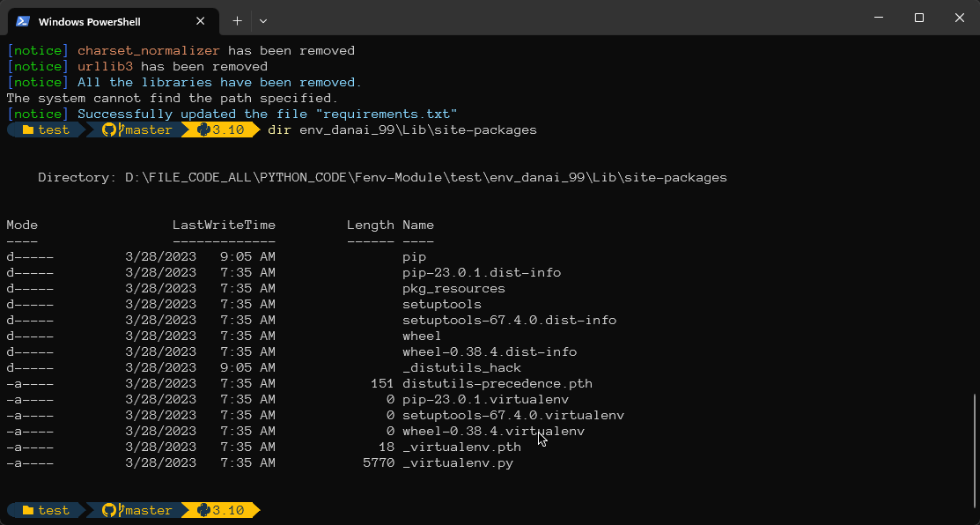Screen dimensions: 980x525
Task: Click the pkg_resources directory name
Action: pos(453,288)
